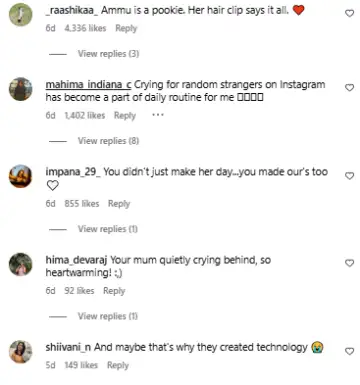View the 4,336 likes list
The height and width of the screenshot is (385, 360).
[85, 28]
